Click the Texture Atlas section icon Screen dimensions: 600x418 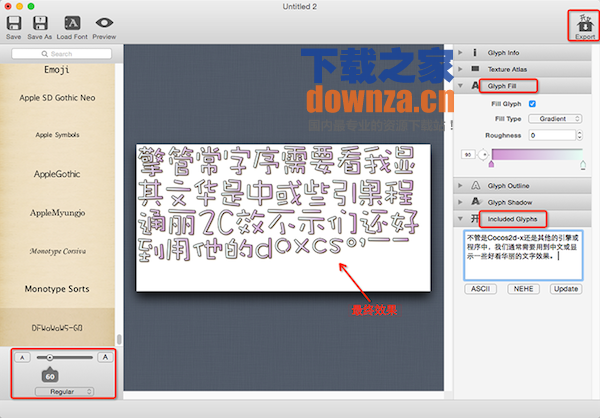tap(475, 69)
